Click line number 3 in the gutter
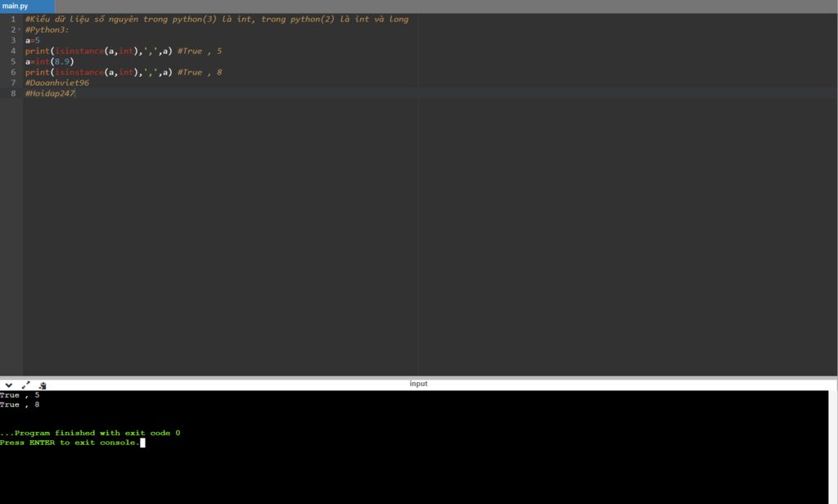838x504 pixels. 13,41
